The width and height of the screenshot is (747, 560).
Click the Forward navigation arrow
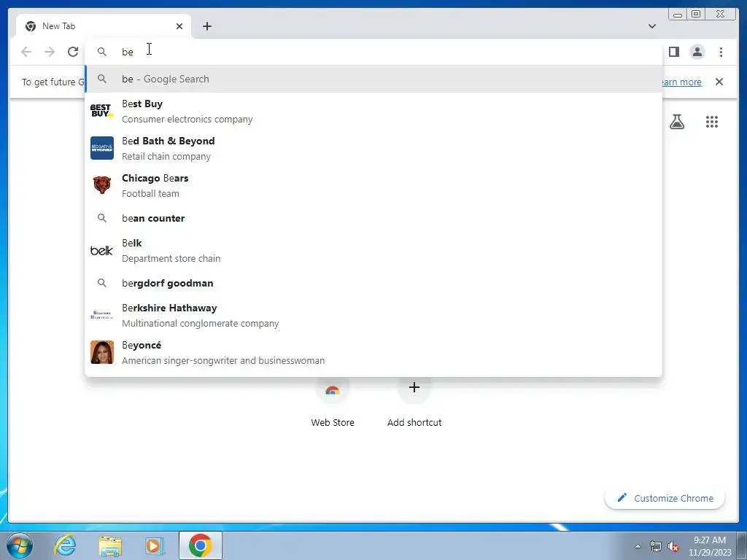coord(50,52)
